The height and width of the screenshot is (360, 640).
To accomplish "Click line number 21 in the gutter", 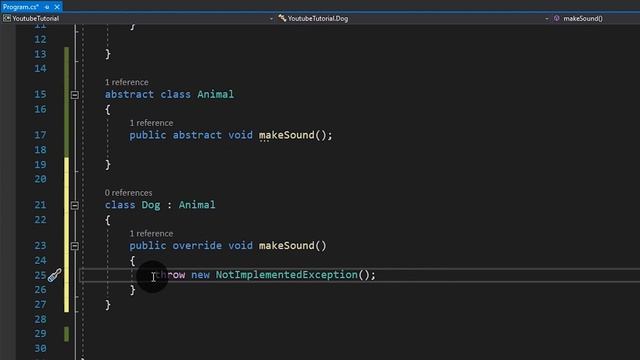I will point(40,205).
